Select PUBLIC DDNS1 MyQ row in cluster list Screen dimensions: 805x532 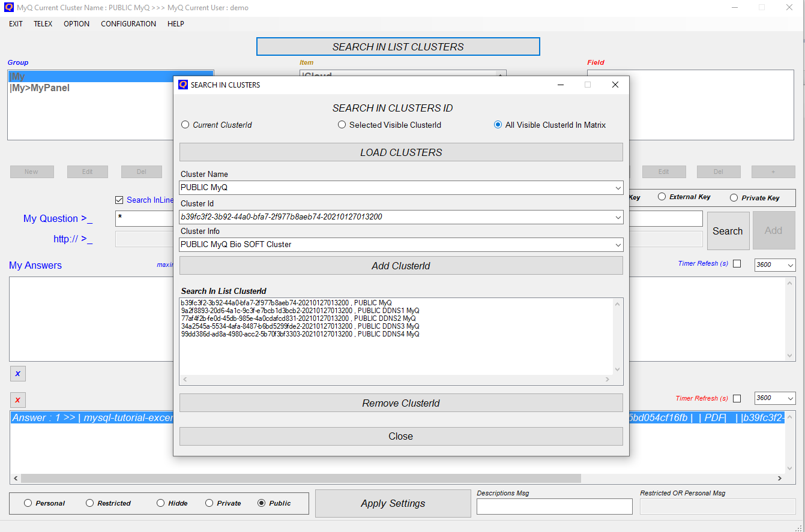300,311
